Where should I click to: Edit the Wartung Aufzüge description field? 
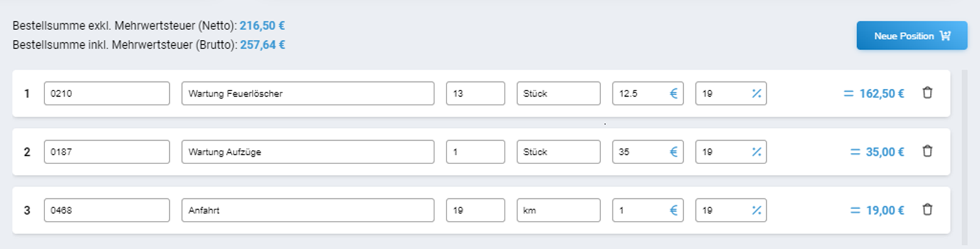308,152
